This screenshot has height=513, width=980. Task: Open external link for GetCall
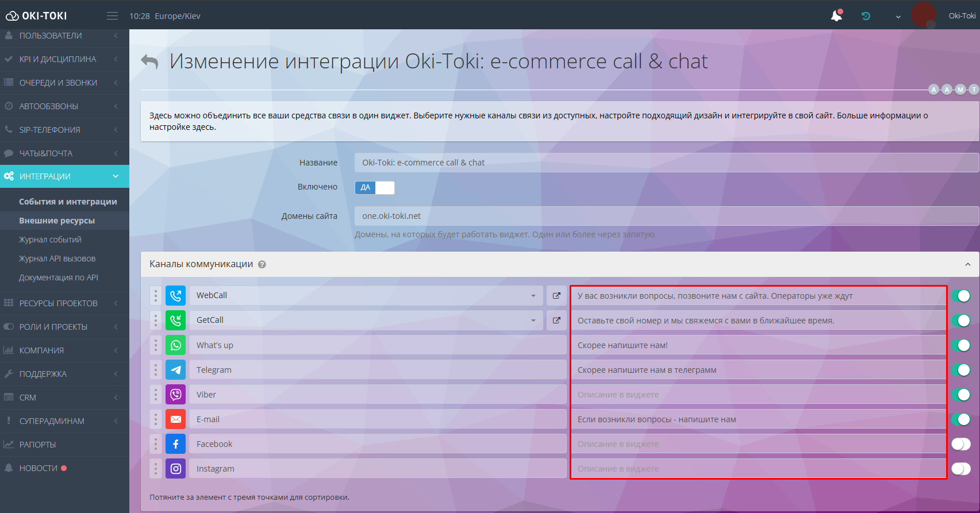(556, 321)
